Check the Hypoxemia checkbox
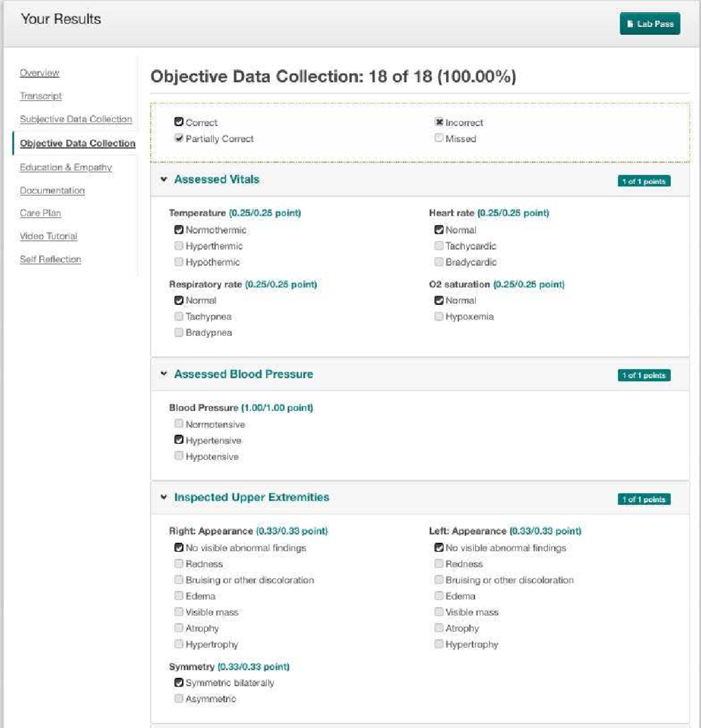The width and height of the screenshot is (701, 728). pos(439,316)
